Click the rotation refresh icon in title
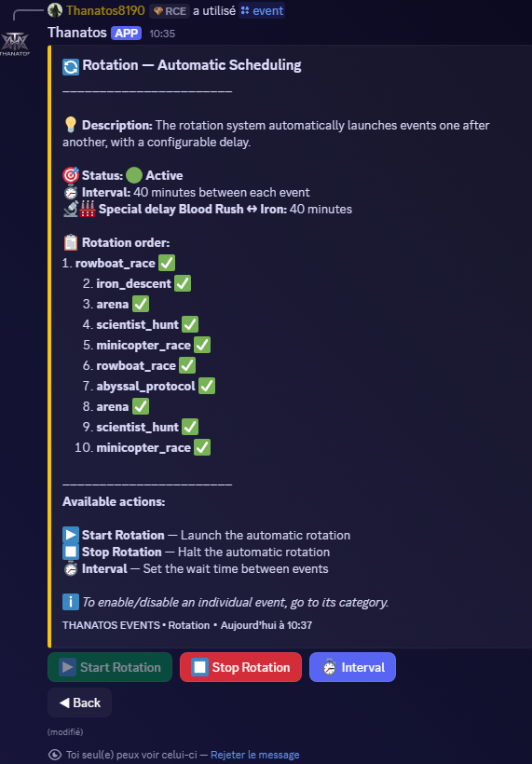532x764 pixels. click(x=71, y=66)
